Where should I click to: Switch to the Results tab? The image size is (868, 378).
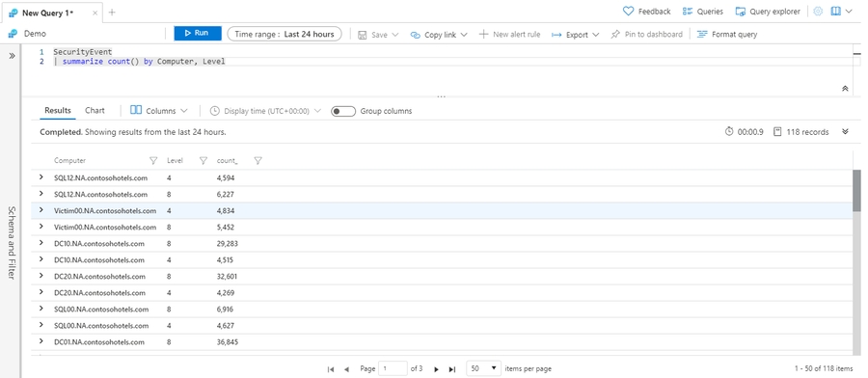[58, 111]
